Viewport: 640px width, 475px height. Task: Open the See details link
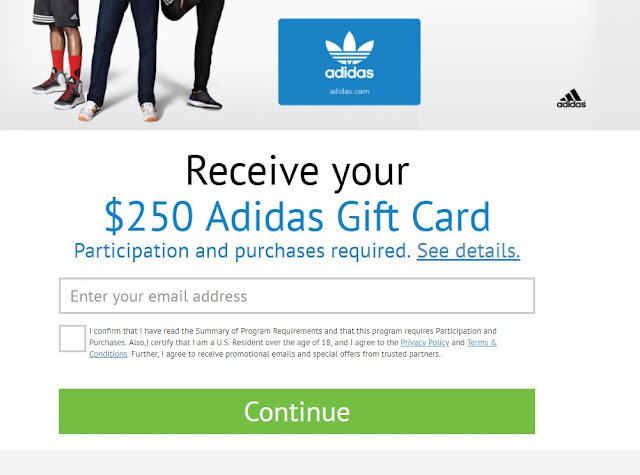(468, 251)
